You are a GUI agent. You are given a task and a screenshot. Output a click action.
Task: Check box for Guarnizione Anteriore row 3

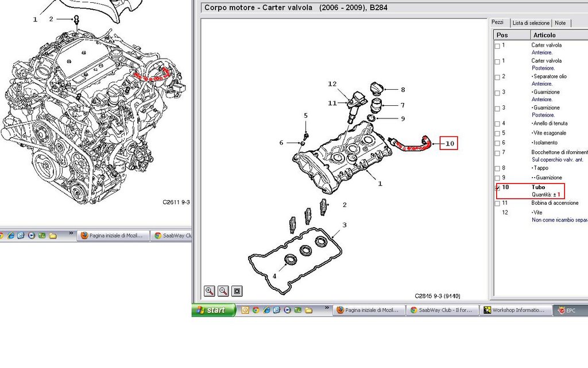tap(497, 93)
